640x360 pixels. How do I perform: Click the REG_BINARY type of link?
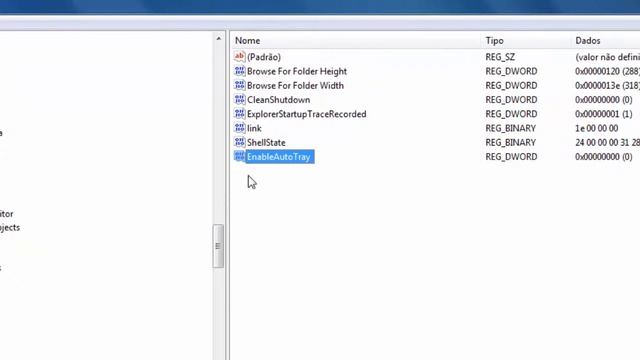510,129
